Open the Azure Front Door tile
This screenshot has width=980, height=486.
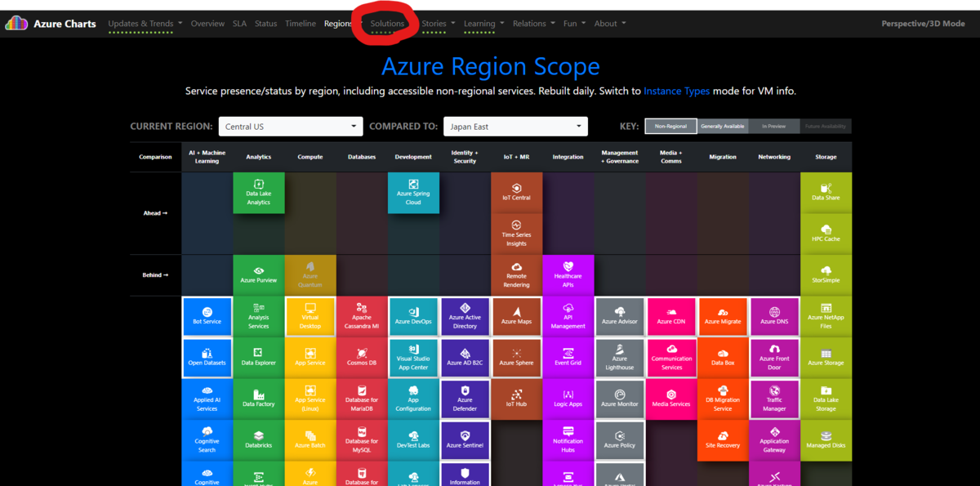[x=774, y=358]
